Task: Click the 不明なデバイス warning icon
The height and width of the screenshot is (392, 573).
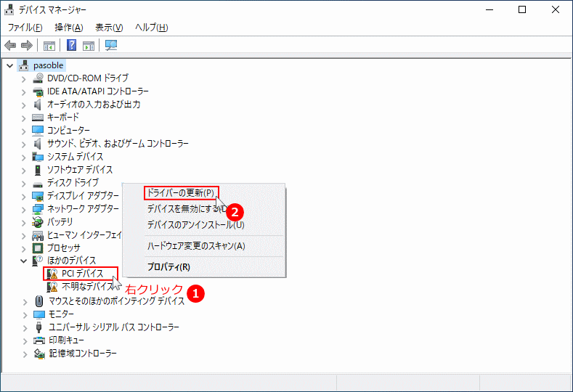Action: coord(52,287)
